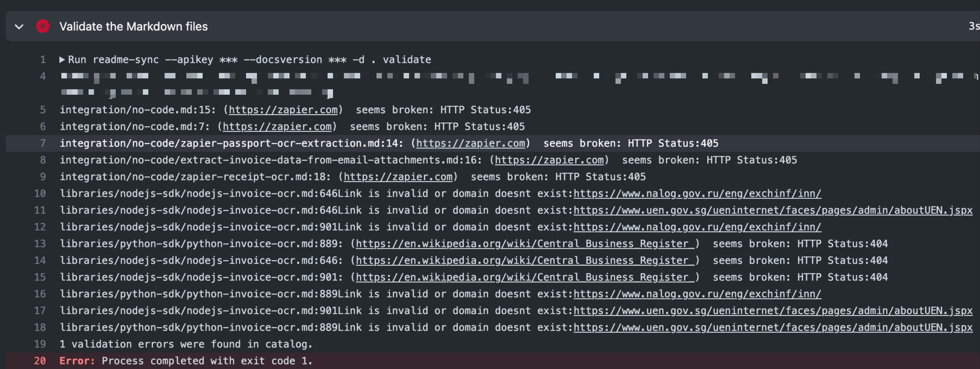Click the Validate the Markdown files step title
The width and height of the screenshot is (980, 369).
[x=133, y=26]
